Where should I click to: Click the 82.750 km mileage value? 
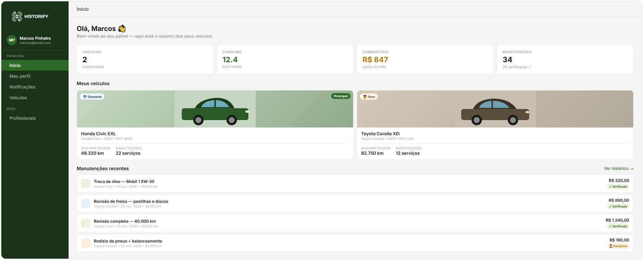[372, 153]
